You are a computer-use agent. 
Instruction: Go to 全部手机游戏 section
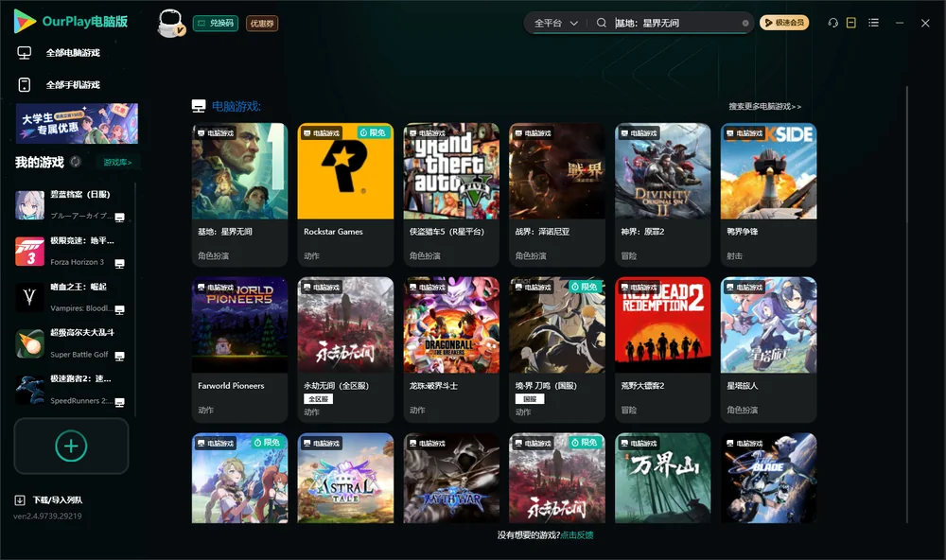click(59, 84)
